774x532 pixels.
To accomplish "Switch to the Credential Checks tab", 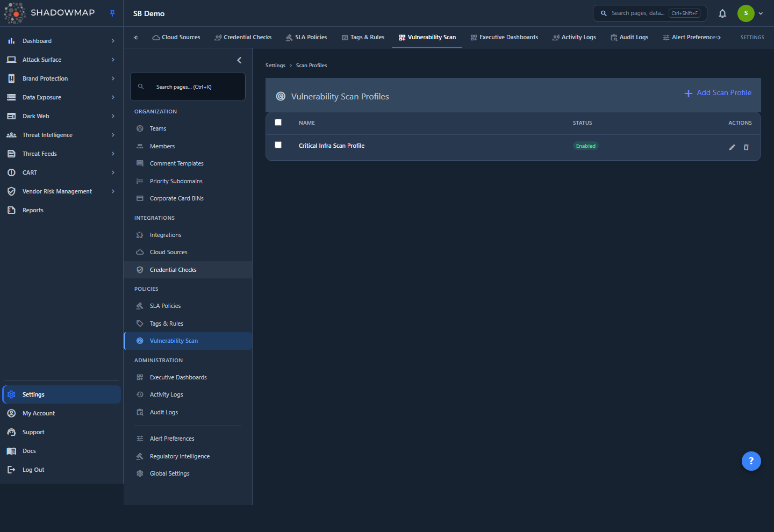I will 243,38.
